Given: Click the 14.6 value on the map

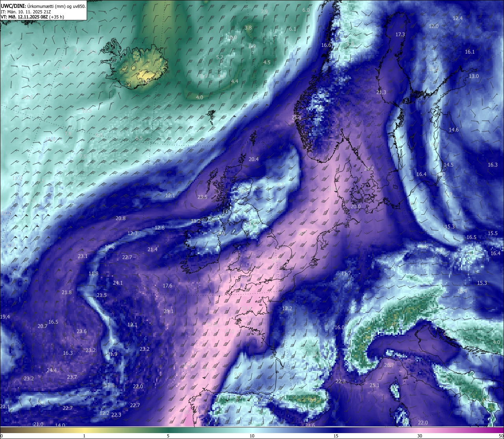Looking at the screenshot, I should click(x=454, y=130).
